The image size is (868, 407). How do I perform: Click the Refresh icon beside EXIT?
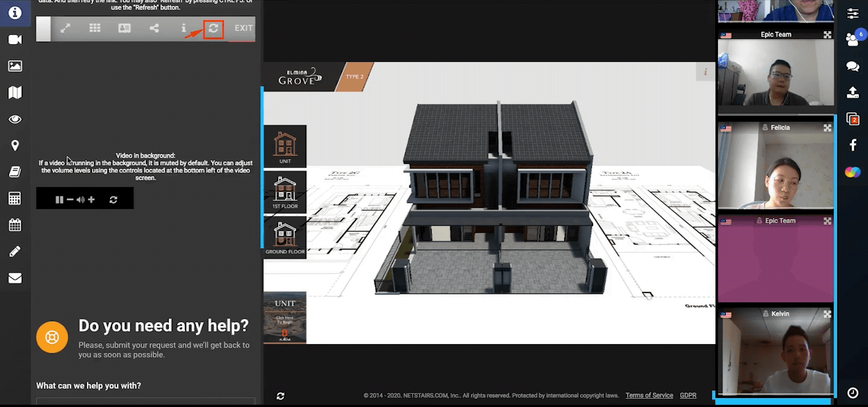pos(213,29)
